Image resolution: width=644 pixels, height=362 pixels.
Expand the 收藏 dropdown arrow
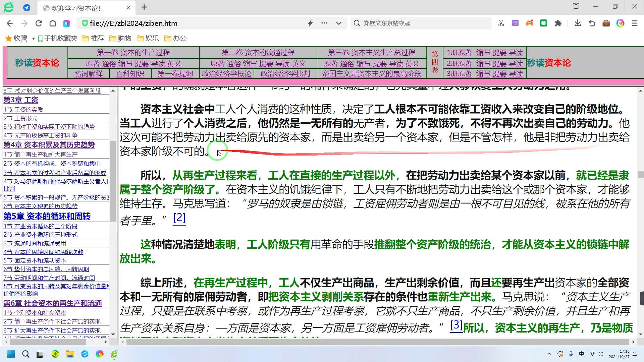(x=33, y=39)
